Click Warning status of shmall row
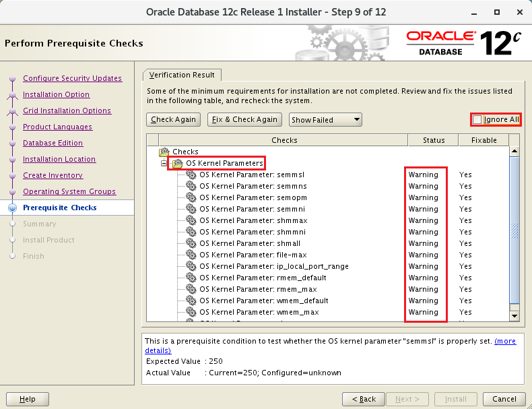This screenshot has width=532, height=409. 423,243
